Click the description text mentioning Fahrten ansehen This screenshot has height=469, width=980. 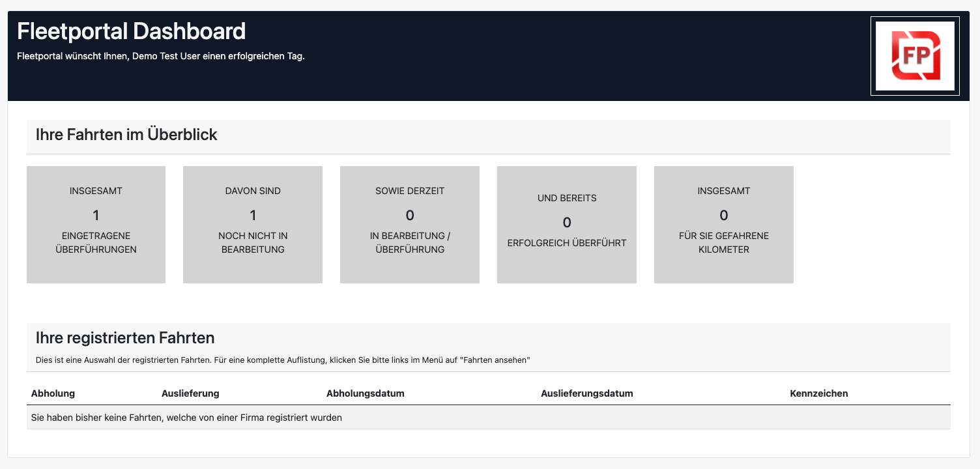click(283, 360)
